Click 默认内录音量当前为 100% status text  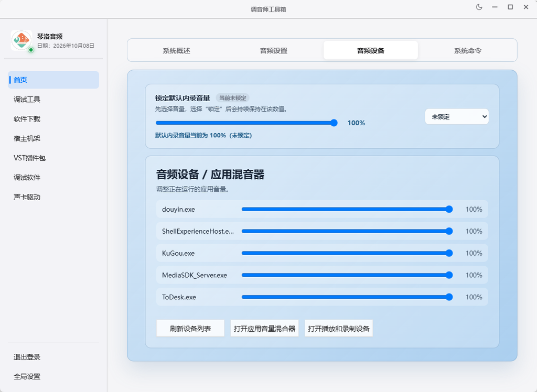pyautogui.click(x=203, y=135)
